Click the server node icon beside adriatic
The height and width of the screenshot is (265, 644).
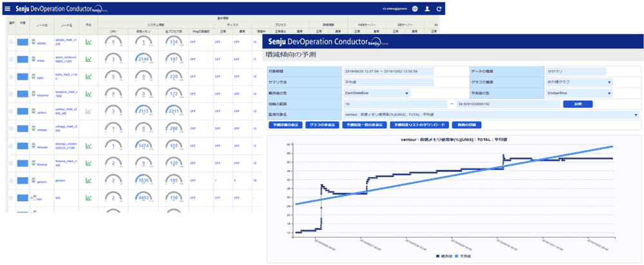(33, 42)
